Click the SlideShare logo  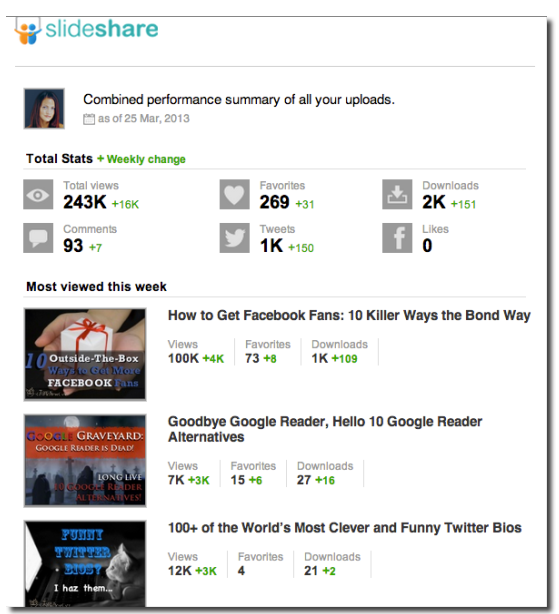coord(87,30)
